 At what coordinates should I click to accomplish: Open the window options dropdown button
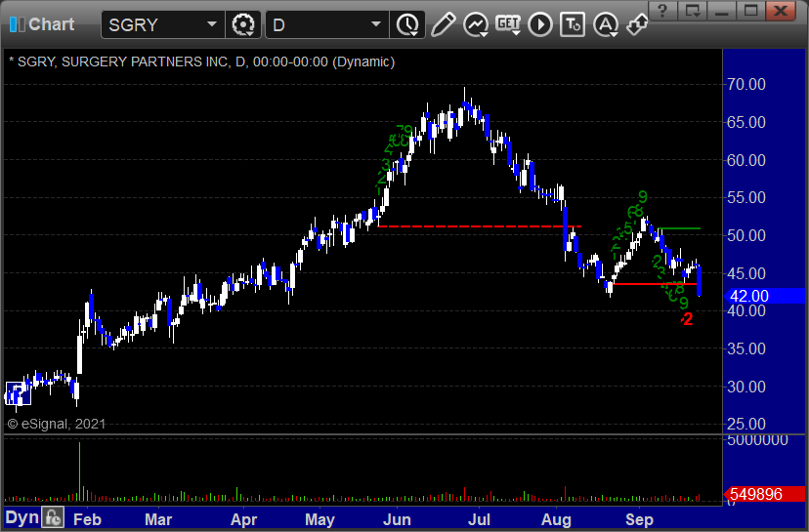[x=693, y=11]
